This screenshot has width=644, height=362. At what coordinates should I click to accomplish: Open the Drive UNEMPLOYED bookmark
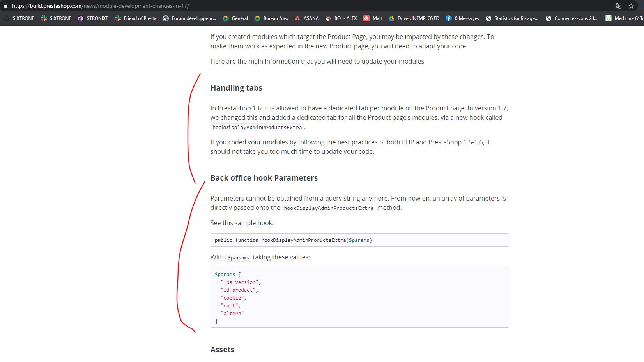point(414,18)
